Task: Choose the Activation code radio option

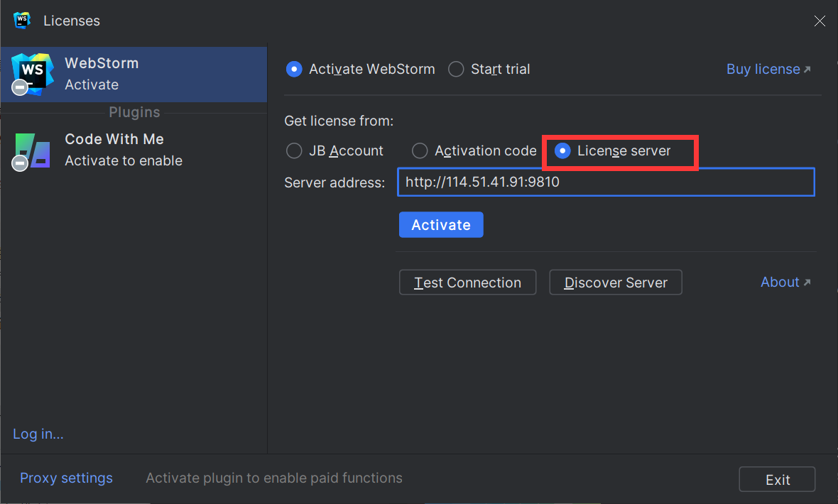Action: 420,150
